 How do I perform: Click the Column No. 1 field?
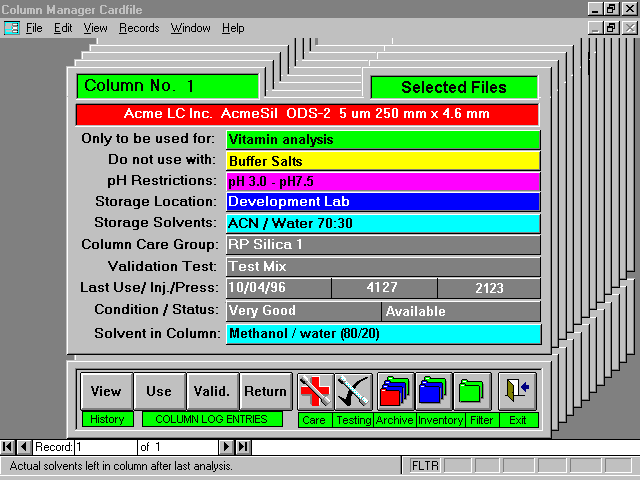click(168, 86)
